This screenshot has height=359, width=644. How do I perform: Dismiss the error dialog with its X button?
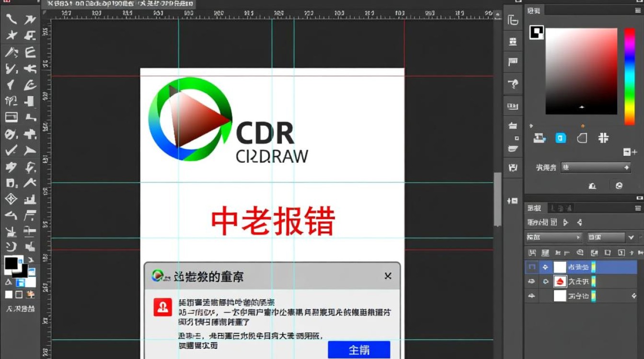(388, 276)
